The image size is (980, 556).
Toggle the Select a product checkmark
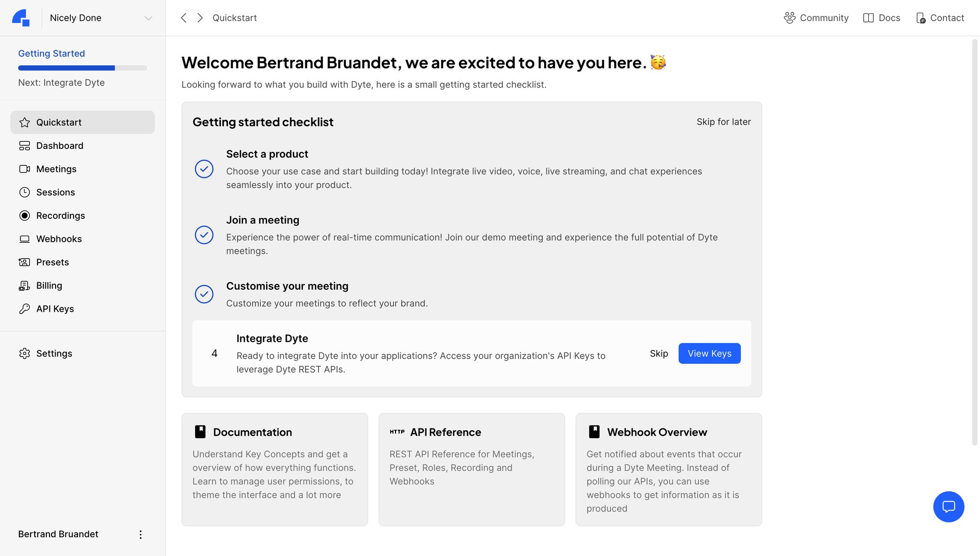pos(204,169)
